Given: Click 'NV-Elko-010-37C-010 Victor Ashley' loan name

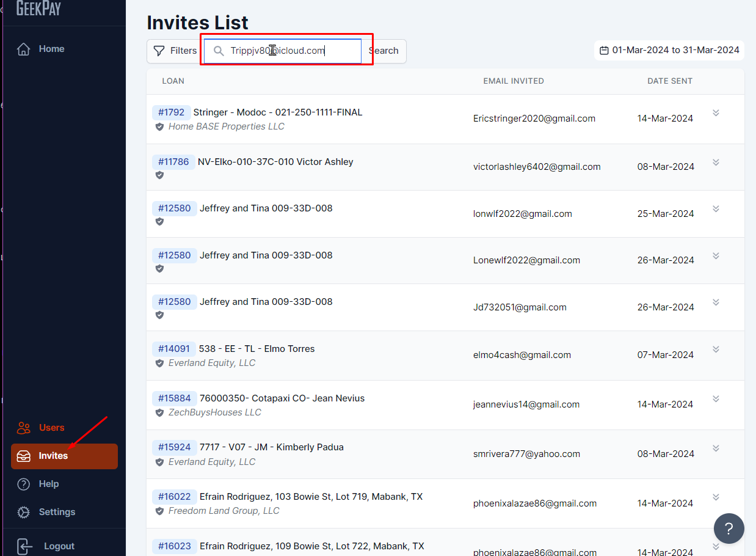Looking at the screenshot, I should (x=275, y=162).
